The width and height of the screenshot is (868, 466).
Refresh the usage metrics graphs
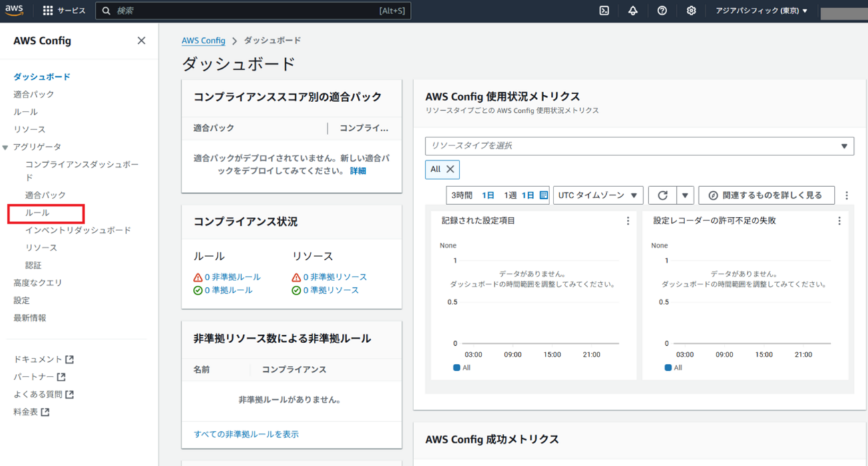point(662,195)
